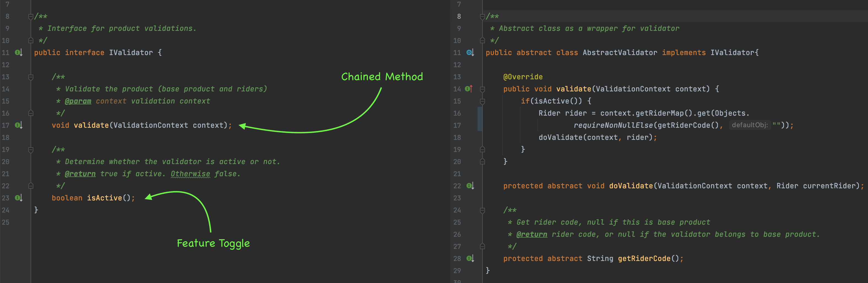The height and width of the screenshot is (283, 868).
Task: Click the 'defaultObj:' inlay parameter hint
Action: (x=750, y=125)
